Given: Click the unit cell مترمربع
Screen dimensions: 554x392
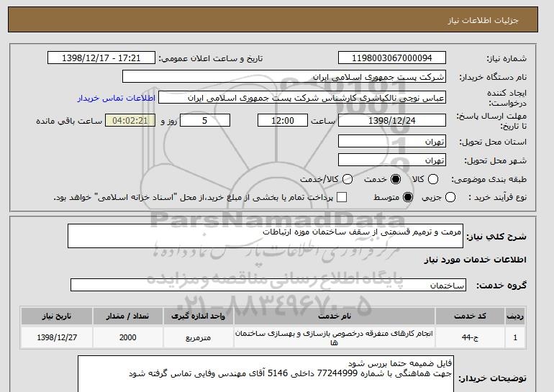Looking at the screenshot, I should pyautogui.click(x=198, y=337).
